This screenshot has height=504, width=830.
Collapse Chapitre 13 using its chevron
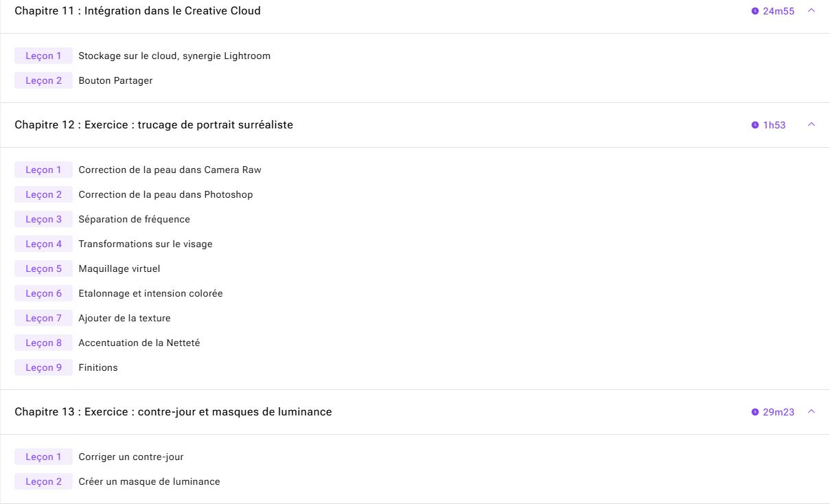(811, 411)
